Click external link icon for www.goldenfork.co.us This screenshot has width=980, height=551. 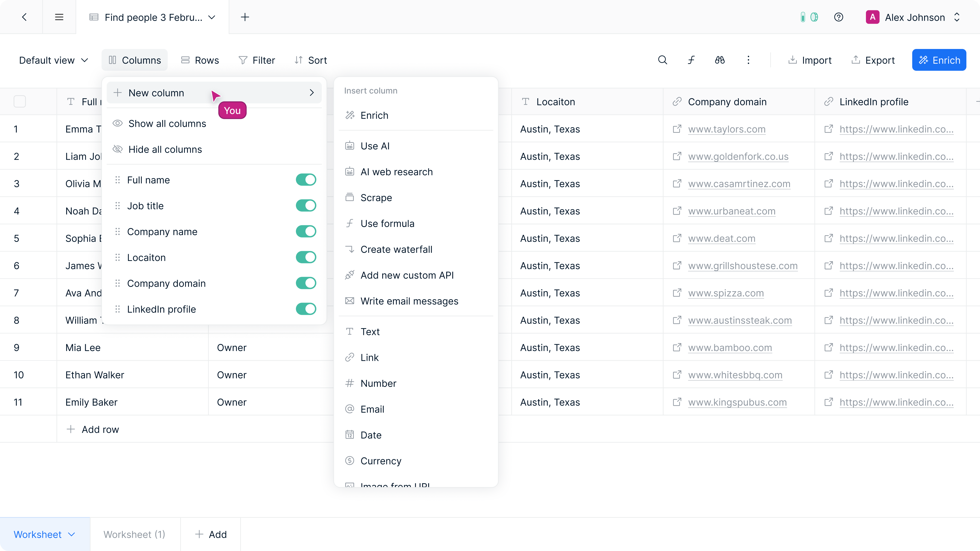point(677,156)
